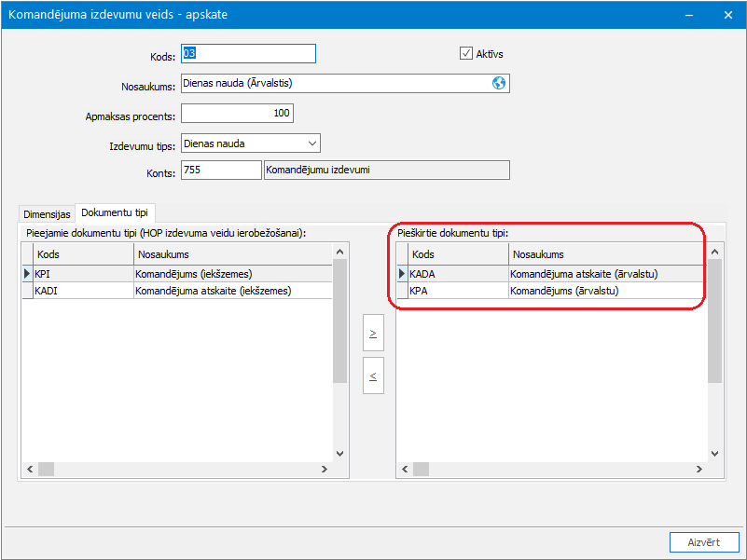Screen dimensions: 747x560
Task: Click the Kods input field
Action: coord(248,53)
